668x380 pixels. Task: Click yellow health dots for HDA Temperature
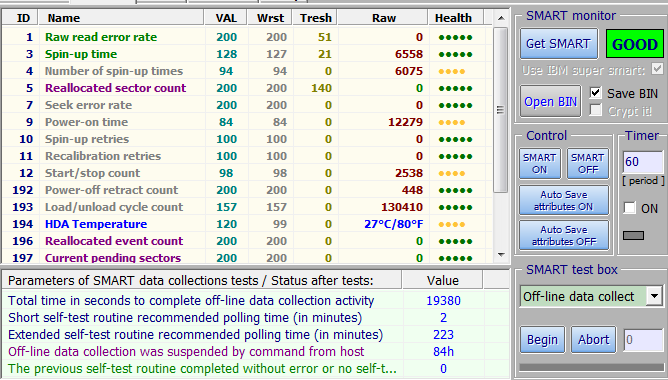[452, 225]
